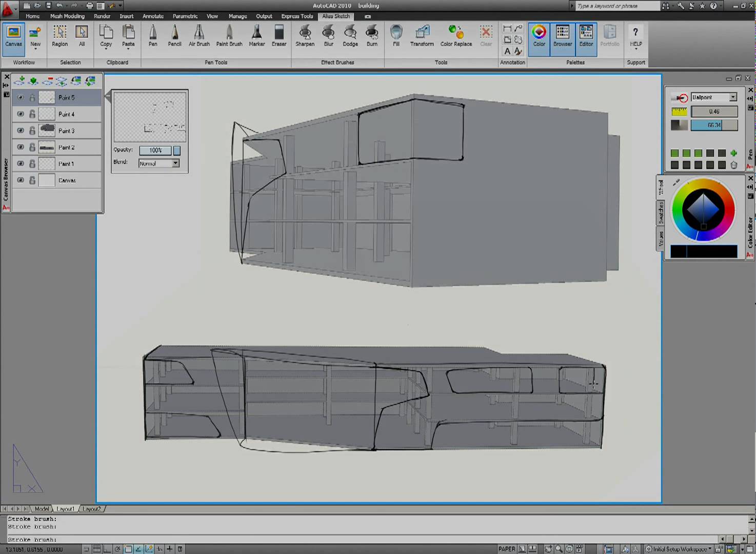
Task: Open the Mesh Modeling ribbon tab
Action: tap(67, 16)
